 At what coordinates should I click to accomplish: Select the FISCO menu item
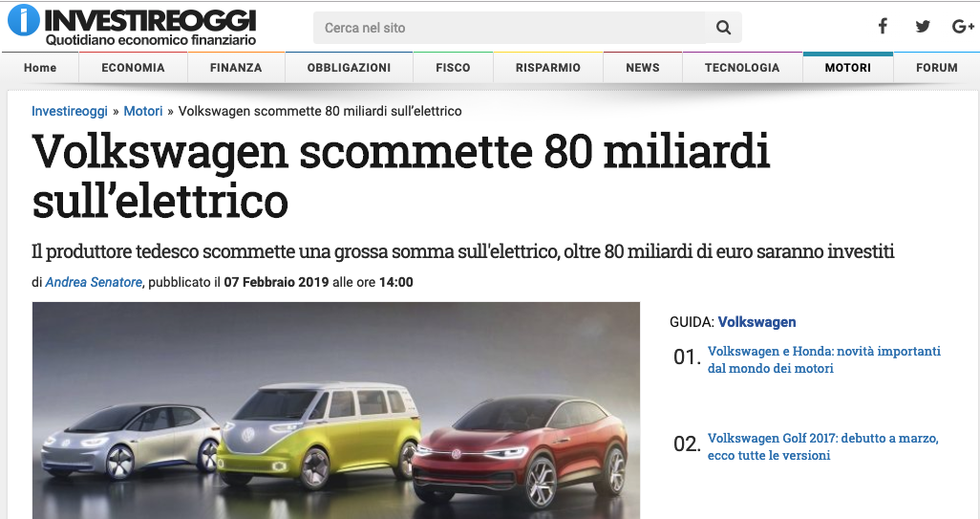(453, 68)
